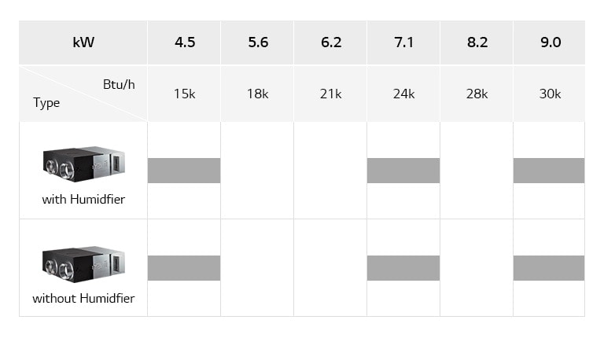Select the 'without Humidfier' label
Image resolution: width=604 pixels, height=364 pixels.
(83, 299)
